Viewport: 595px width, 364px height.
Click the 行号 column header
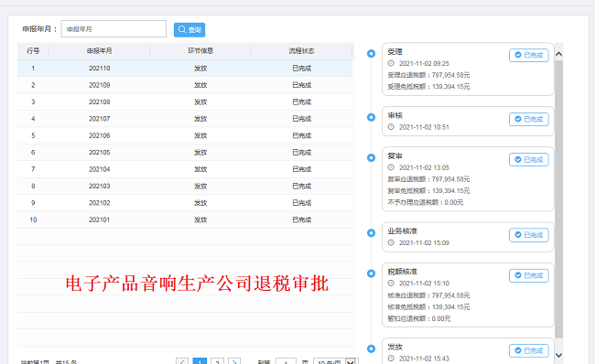click(33, 51)
